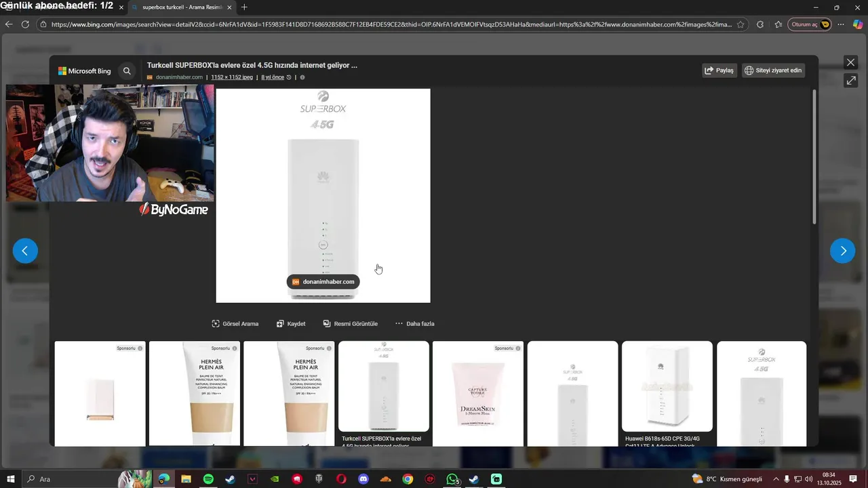Screen dimensions: 868x488
Task: Expand image viewer to full screen
Action: [850, 81]
